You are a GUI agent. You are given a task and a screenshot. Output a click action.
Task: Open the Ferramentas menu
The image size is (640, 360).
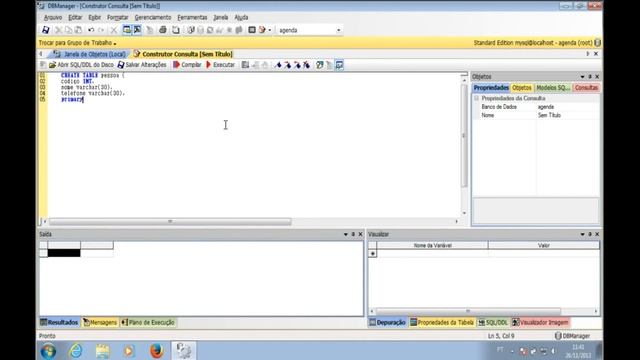192,18
